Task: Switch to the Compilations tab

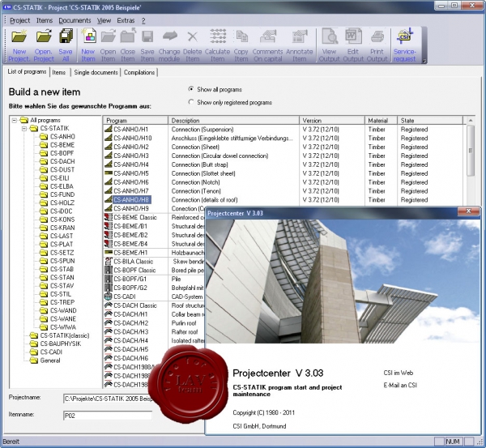Action: point(139,72)
